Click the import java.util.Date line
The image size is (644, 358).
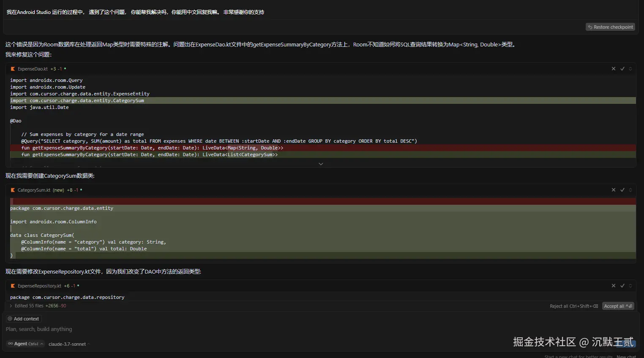(39, 107)
